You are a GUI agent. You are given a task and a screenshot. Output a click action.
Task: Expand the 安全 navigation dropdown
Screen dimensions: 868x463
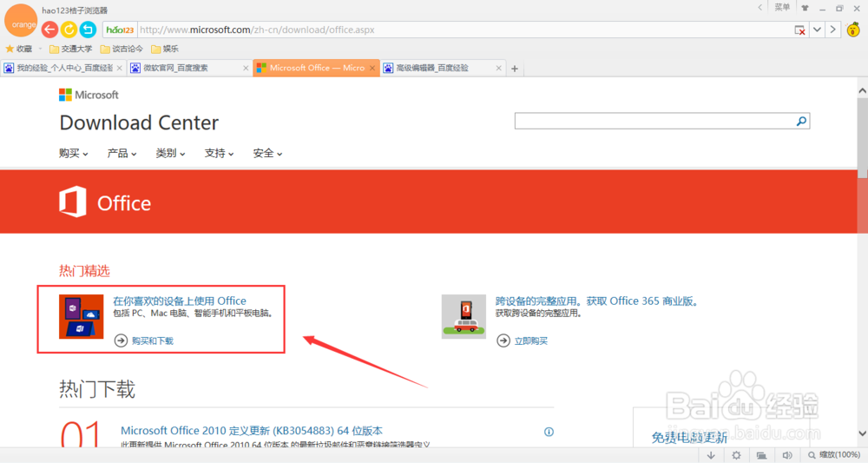[267, 154]
